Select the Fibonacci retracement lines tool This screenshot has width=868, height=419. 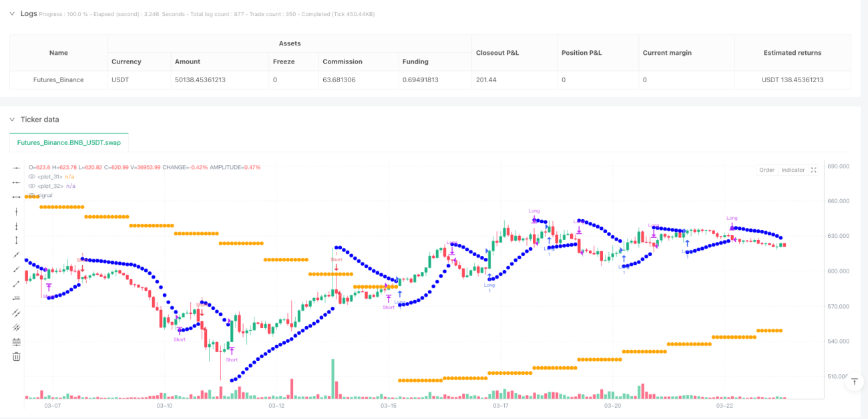coord(17,341)
